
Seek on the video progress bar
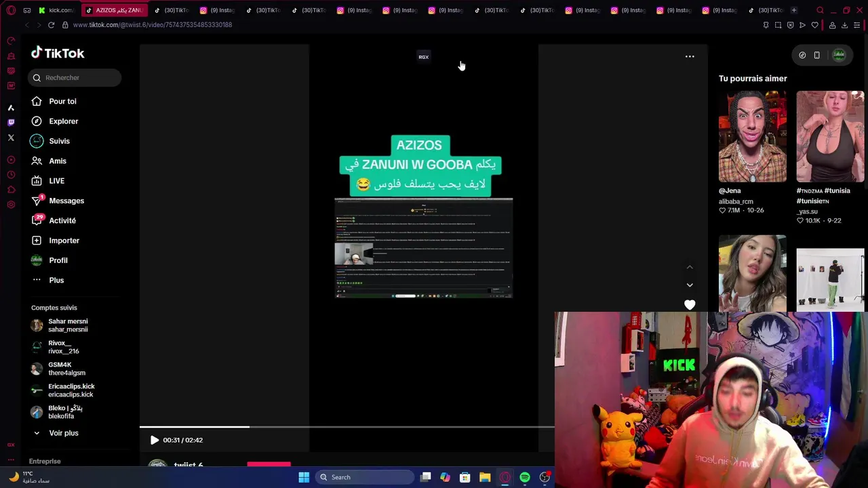(347, 427)
